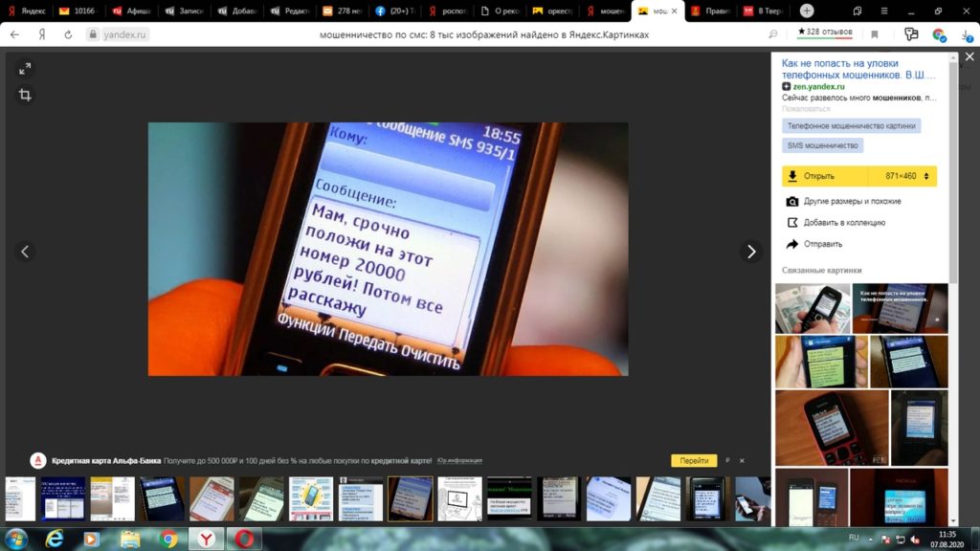Open a new browser tab
Viewport: 980px width, 551px height.
click(x=807, y=11)
